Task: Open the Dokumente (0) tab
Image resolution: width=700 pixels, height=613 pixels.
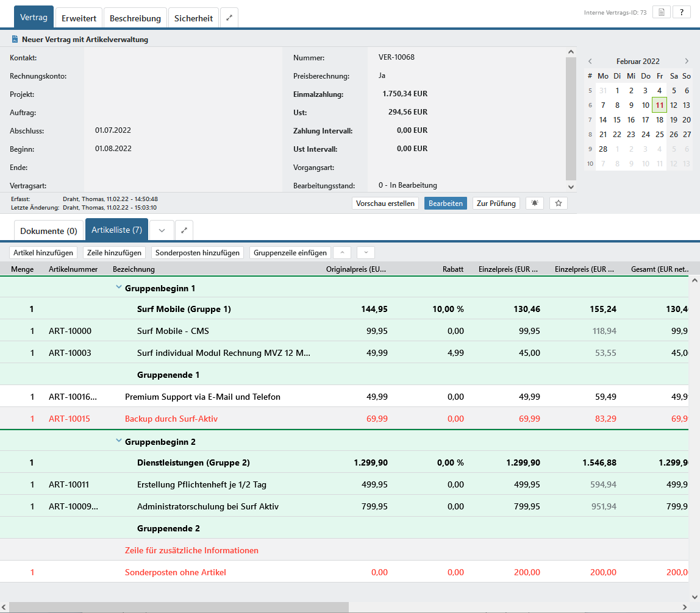Action: click(49, 231)
